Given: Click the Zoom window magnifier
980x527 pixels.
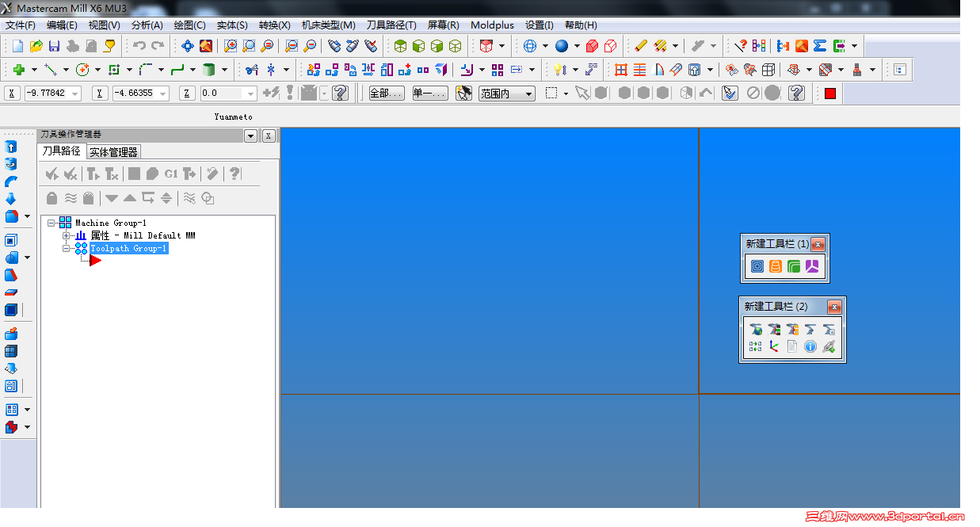Looking at the screenshot, I should pyautogui.click(x=231, y=46).
